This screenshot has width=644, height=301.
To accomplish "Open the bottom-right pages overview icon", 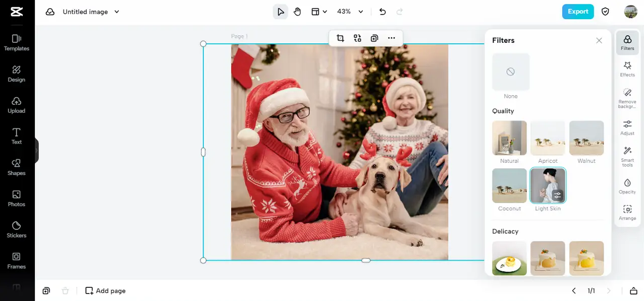I will click(633, 291).
